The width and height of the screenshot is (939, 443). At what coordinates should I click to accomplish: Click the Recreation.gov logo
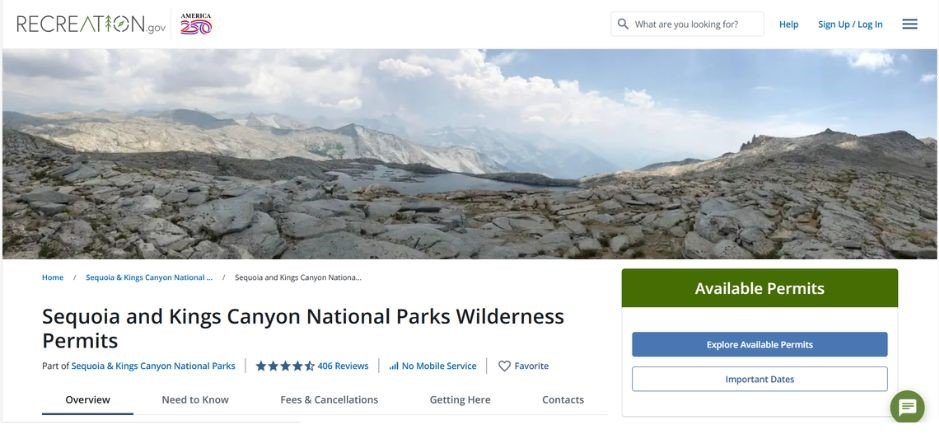point(91,25)
